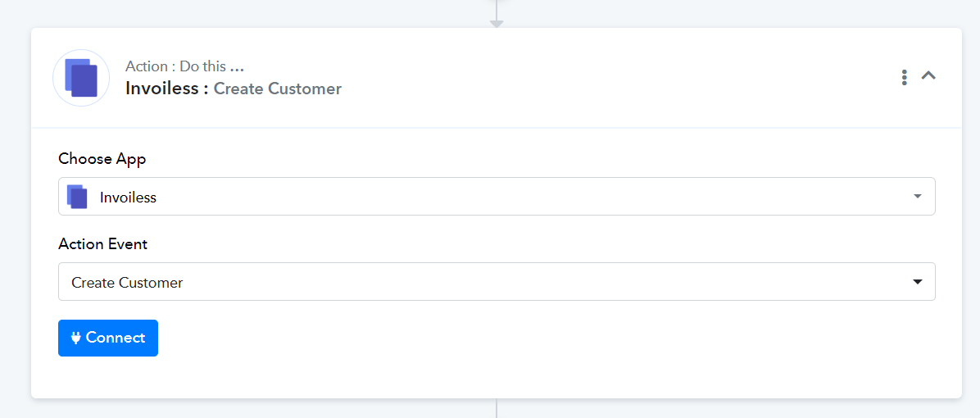Click the 'Action Event' field label
Screen dimensions: 980x418
point(103,244)
